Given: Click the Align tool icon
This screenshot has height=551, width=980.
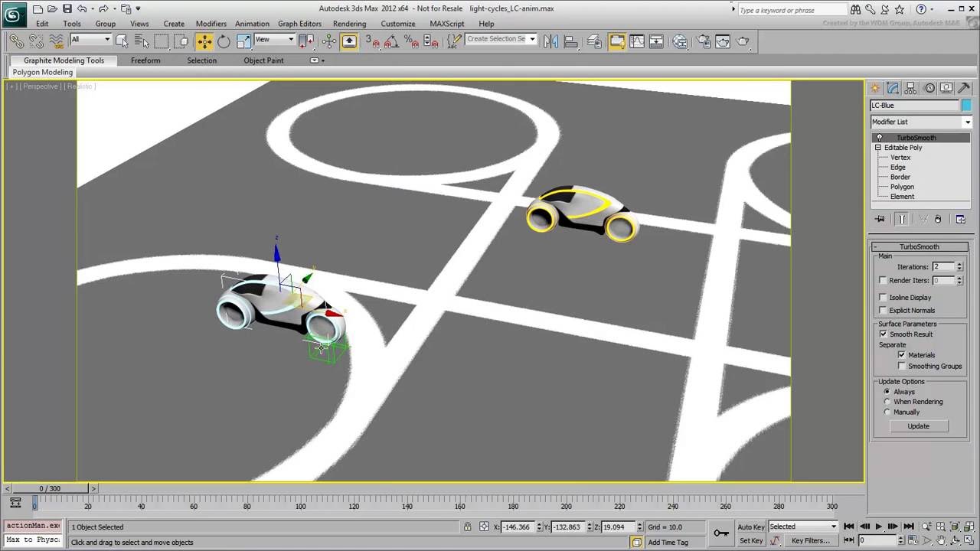Looking at the screenshot, I should (571, 41).
